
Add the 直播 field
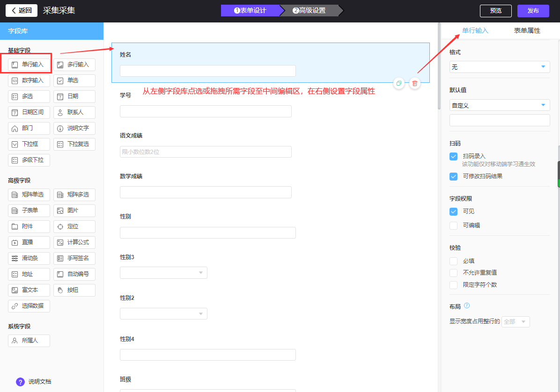click(x=29, y=243)
